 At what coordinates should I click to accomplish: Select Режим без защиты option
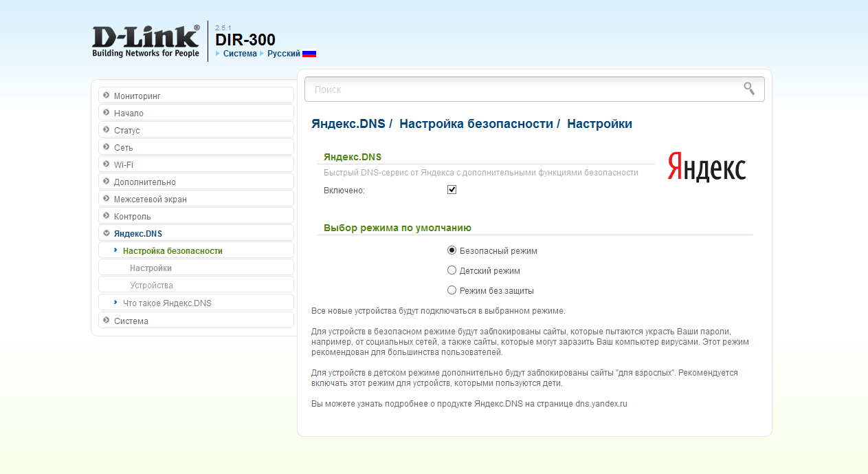click(x=452, y=290)
